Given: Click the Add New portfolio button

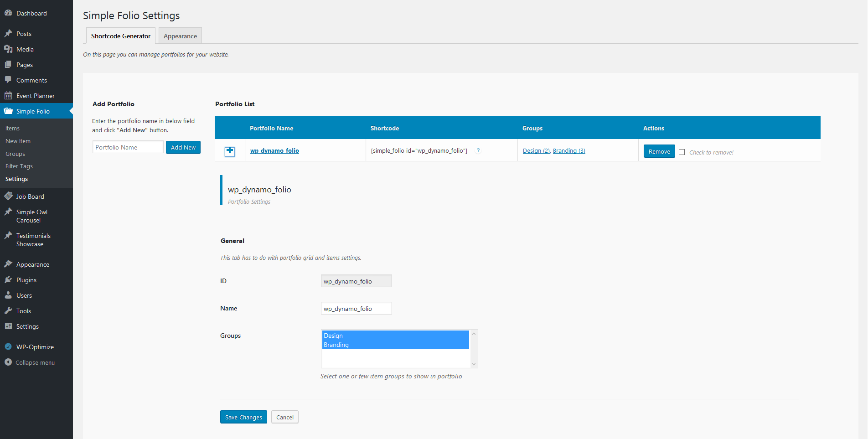Looking at the screenshot, I should click(183, 147).
